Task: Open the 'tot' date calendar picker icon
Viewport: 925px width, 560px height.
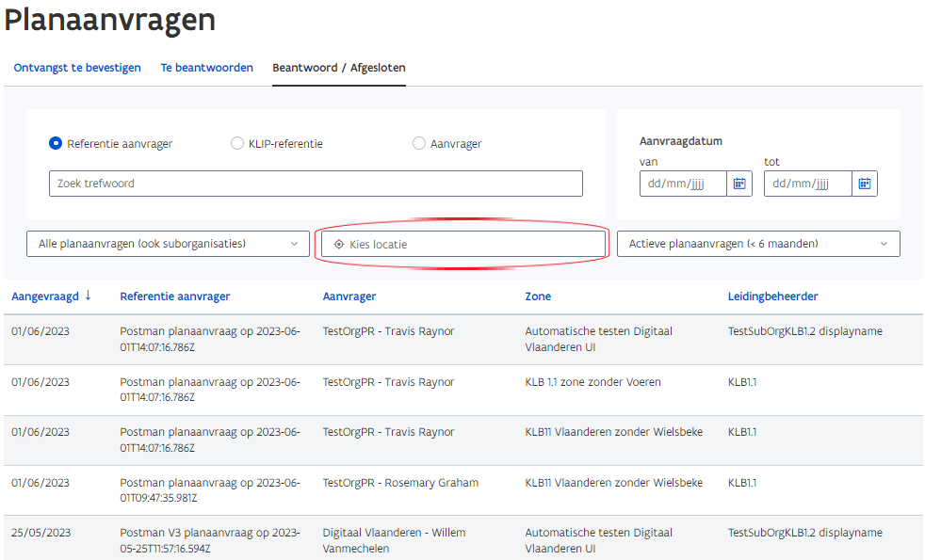Action: (x=864, y=184)
